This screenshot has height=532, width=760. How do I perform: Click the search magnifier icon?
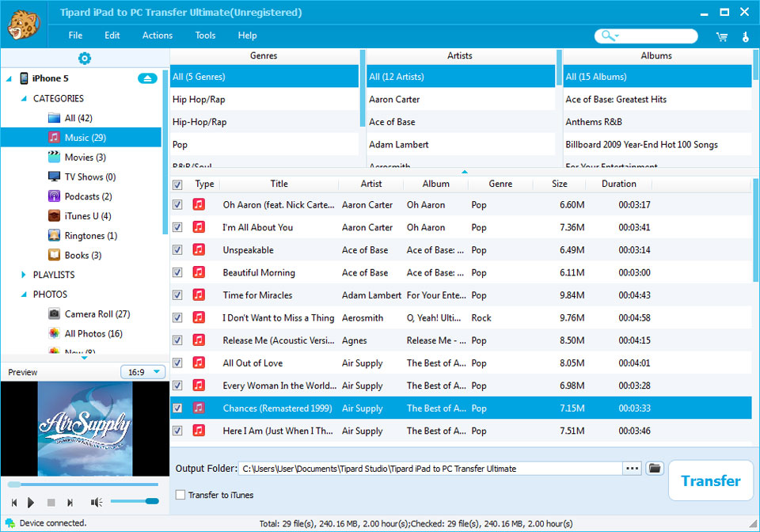coord(607,36)
